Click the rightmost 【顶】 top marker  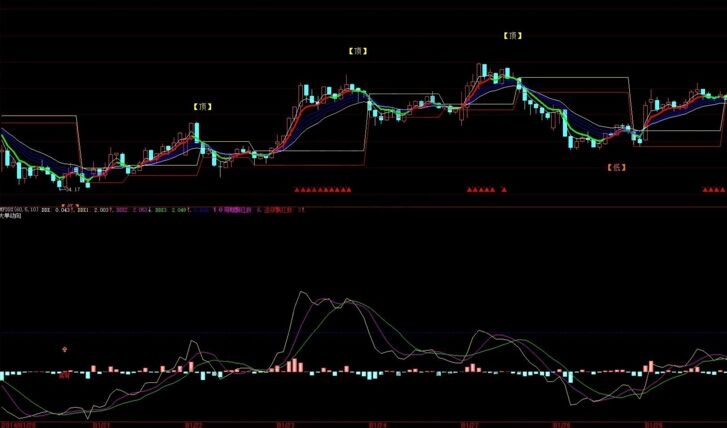[x=512, y=35]
